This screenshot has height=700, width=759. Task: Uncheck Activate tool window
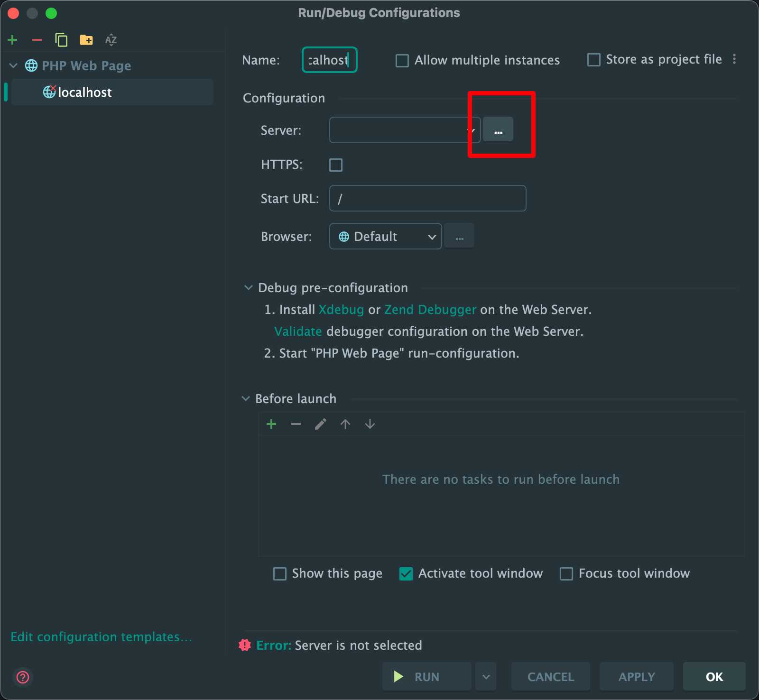406,574
